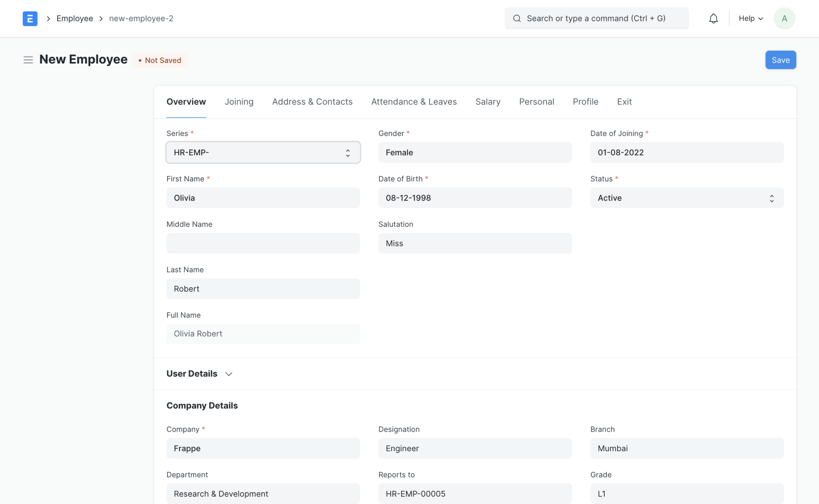Screen dimensions: 819x504
Task: Click the Date of Birth field
Action: (475, 198)
